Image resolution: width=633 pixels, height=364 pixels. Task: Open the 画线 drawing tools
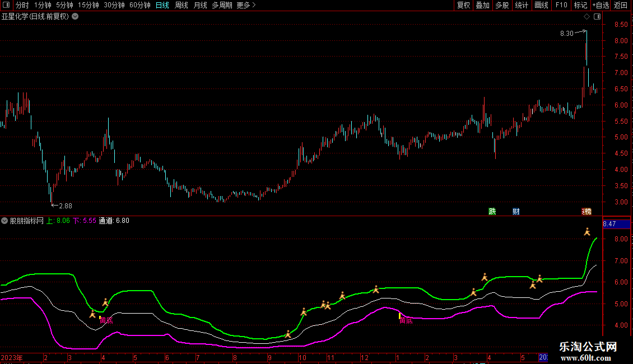pos(541,5)
